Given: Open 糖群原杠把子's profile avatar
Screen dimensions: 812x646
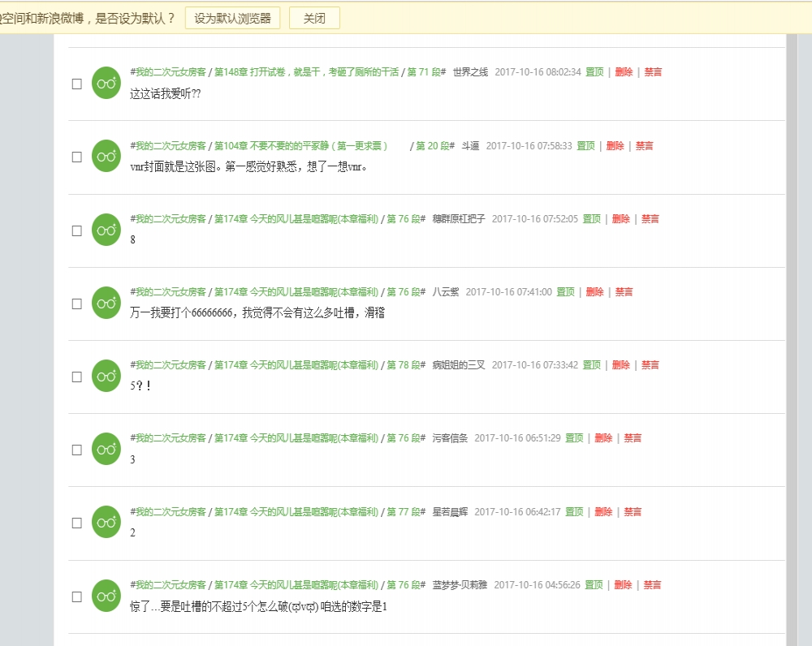Looking at the screenshot, I should click(x=106, y=230).
